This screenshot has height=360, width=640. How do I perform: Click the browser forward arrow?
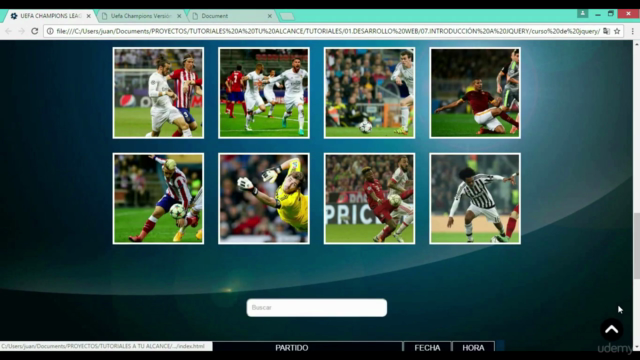[x=21, y=31]
